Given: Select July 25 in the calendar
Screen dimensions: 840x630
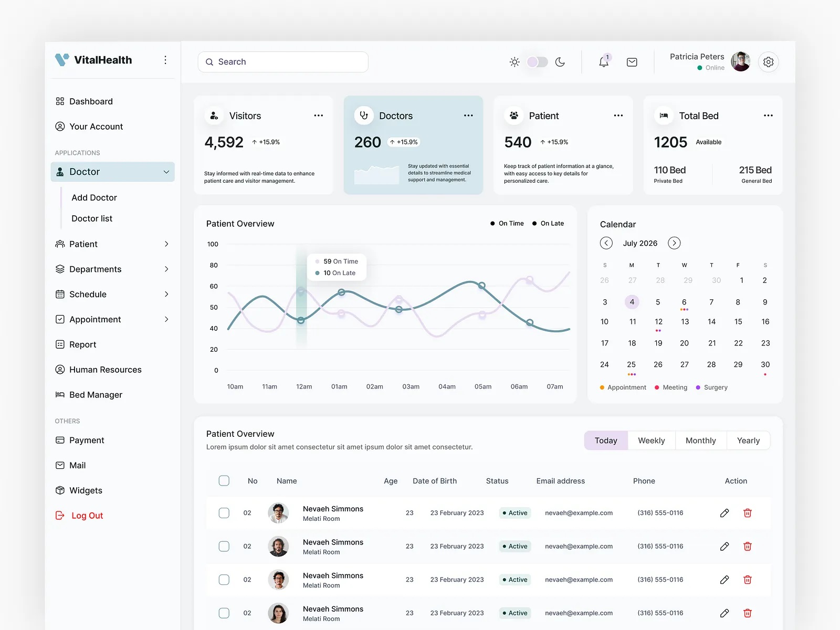Looking at the screenshot, I should coord(632,364).
